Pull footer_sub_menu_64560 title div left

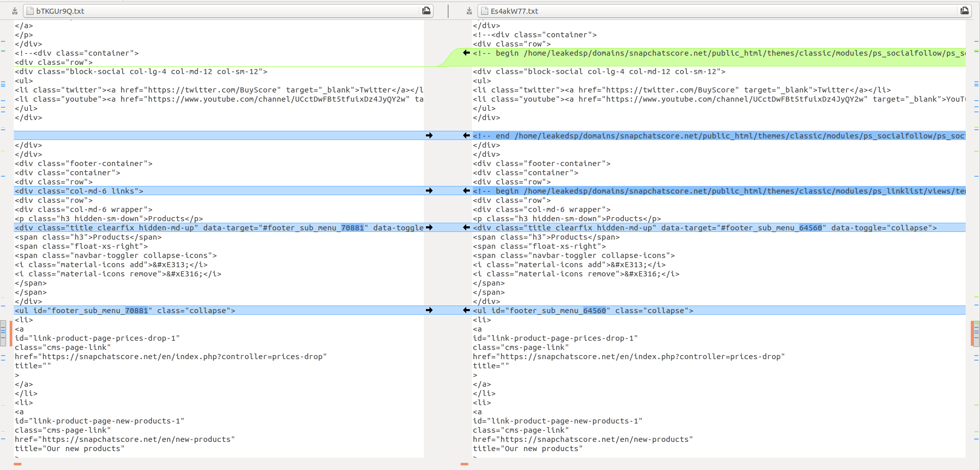pyautogui.click(x=466, y=227)
